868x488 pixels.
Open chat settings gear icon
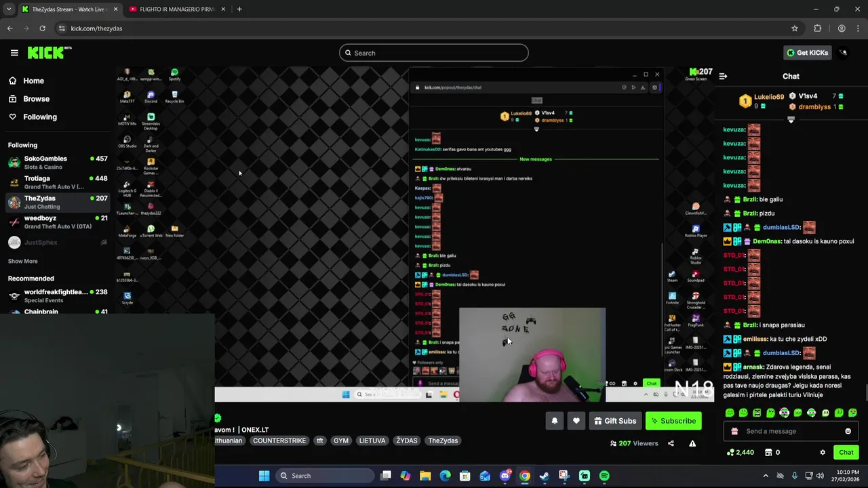click(823, 452)
